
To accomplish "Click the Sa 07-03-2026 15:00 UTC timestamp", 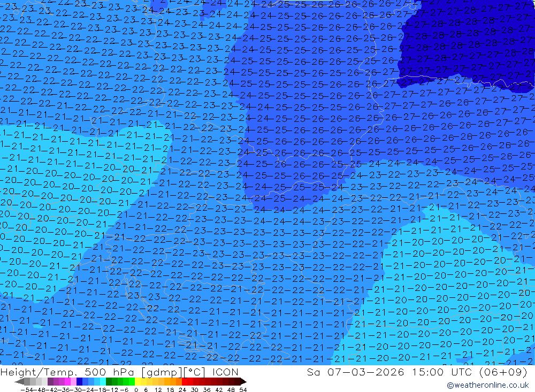I will click(417, 372).
